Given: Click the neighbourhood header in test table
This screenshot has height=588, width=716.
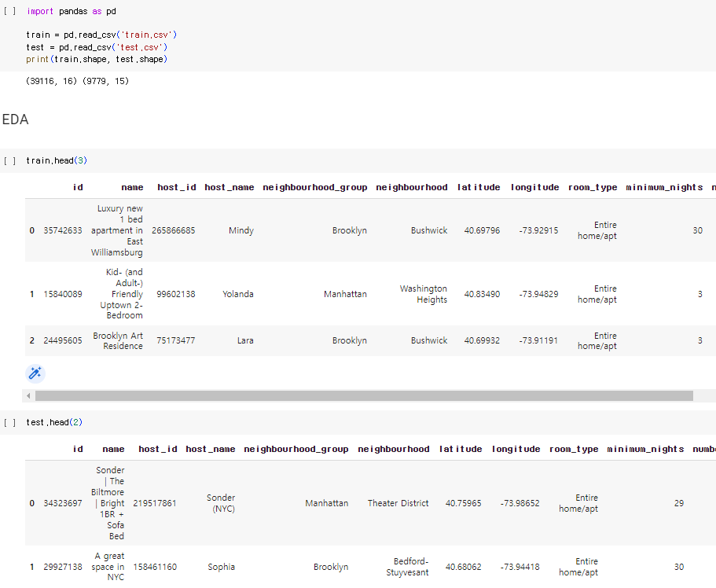Looking at the screenshot, I should (x=394, y=449).
